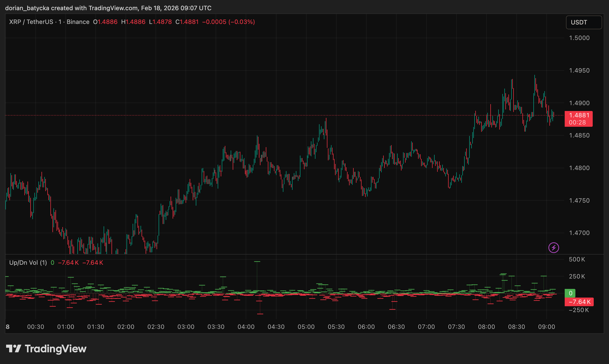609x364 pixels.
Task: Click the green 0 volume value tag
Action: click(570, 293)
